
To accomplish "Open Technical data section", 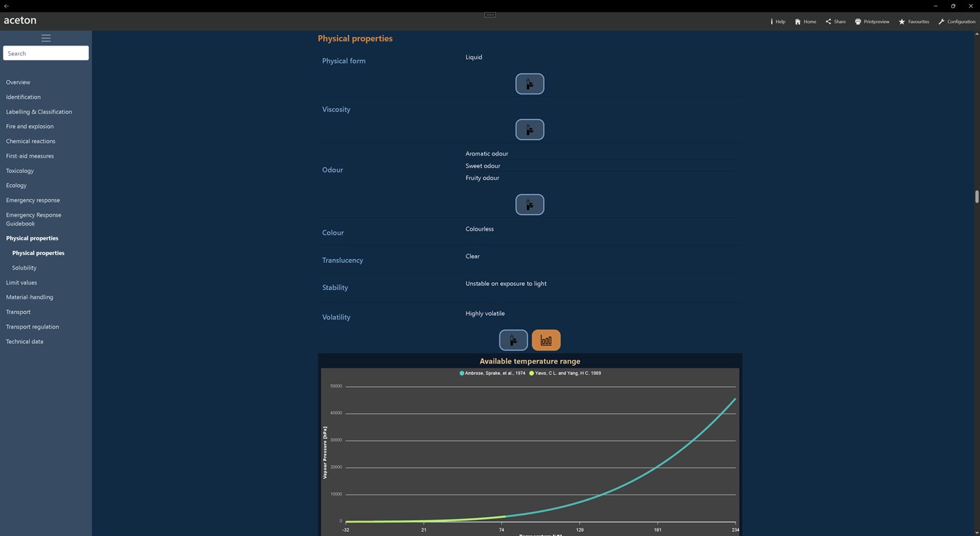I will coord(25,341).
